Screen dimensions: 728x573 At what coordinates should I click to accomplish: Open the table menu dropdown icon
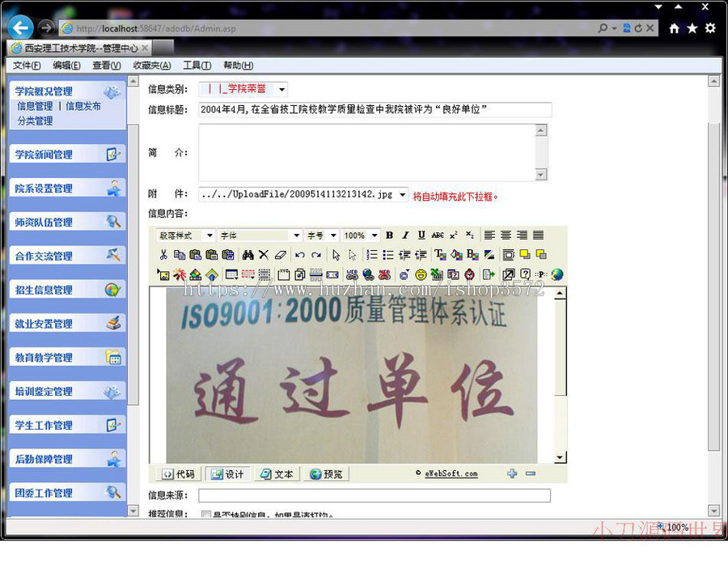click(x=231, y=274)
